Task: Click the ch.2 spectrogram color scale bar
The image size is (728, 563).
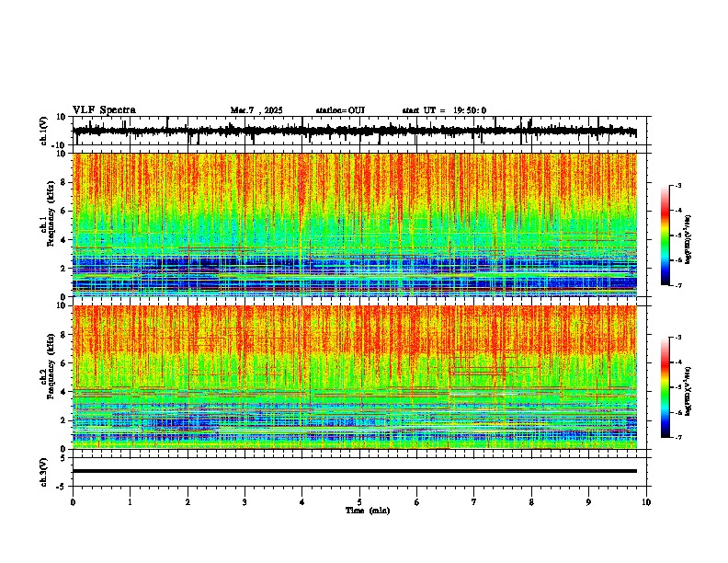Action: [x=665, y=387]
